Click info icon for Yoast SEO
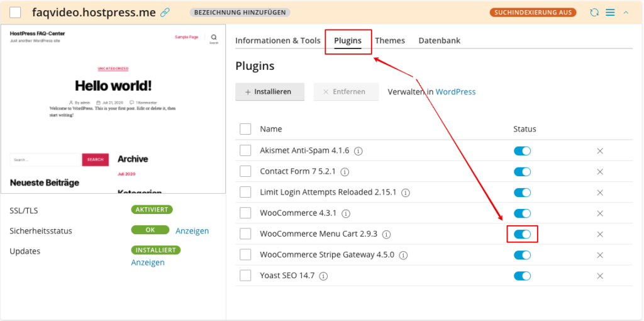The width and height of the screenshot is (644, 321). (324, 276)
